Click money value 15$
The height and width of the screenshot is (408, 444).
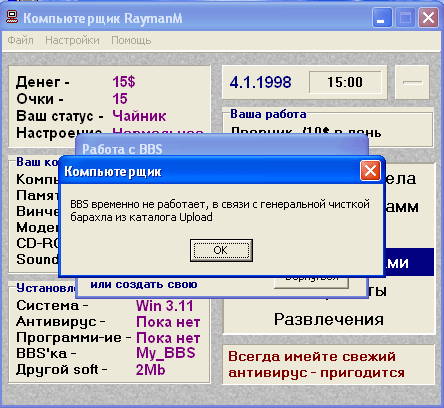(124, 81)
